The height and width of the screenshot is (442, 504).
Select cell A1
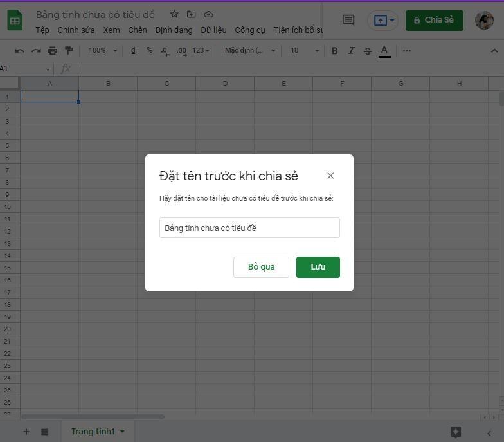click(x=50, y=97)
